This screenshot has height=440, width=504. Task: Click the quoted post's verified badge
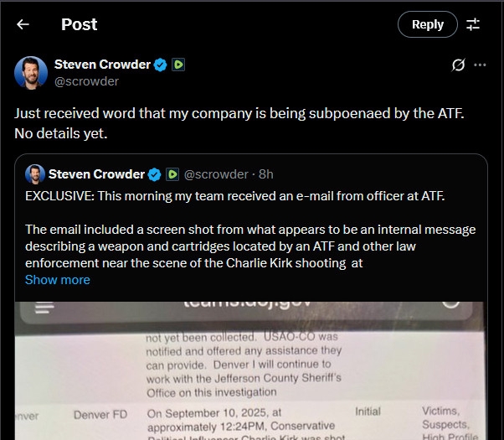click(154, 174)
